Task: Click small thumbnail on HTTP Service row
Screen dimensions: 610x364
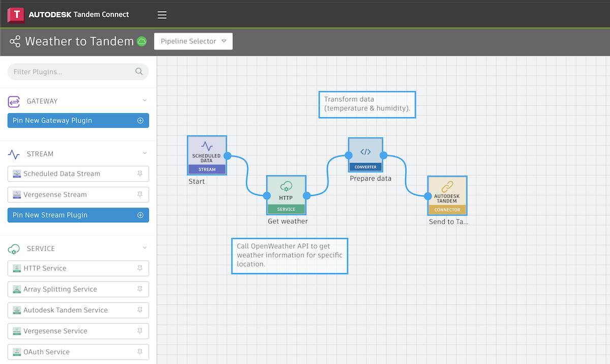Action: (x=17, y=268)
